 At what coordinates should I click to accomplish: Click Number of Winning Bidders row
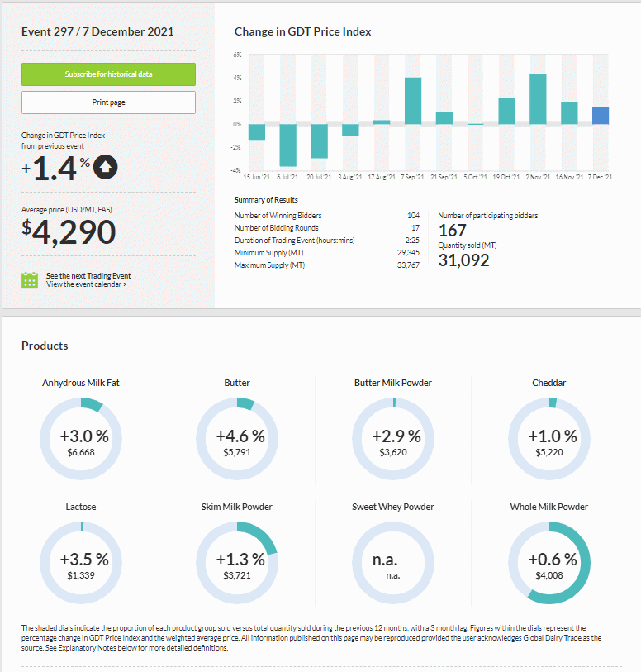(x=327, y=216)
